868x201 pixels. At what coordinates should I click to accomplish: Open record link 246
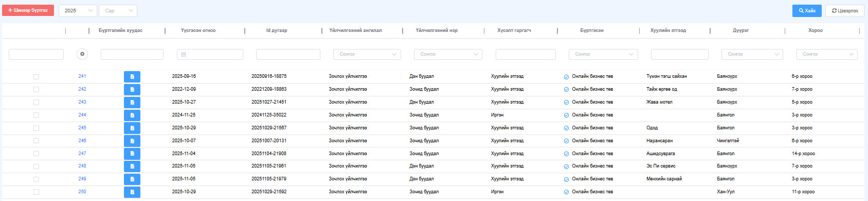82,141
